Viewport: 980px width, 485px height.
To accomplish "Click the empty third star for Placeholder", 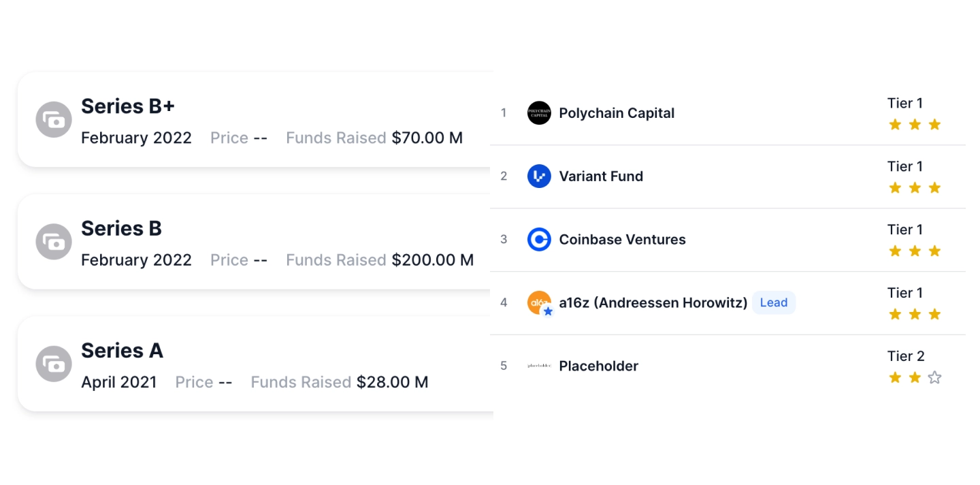I will pos(934,377).
